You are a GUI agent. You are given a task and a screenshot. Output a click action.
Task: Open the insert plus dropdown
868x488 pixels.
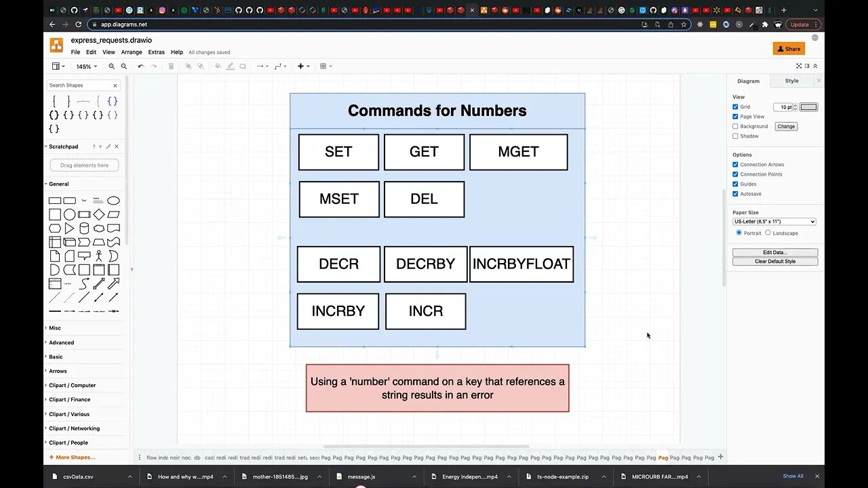tap(303, 66)
